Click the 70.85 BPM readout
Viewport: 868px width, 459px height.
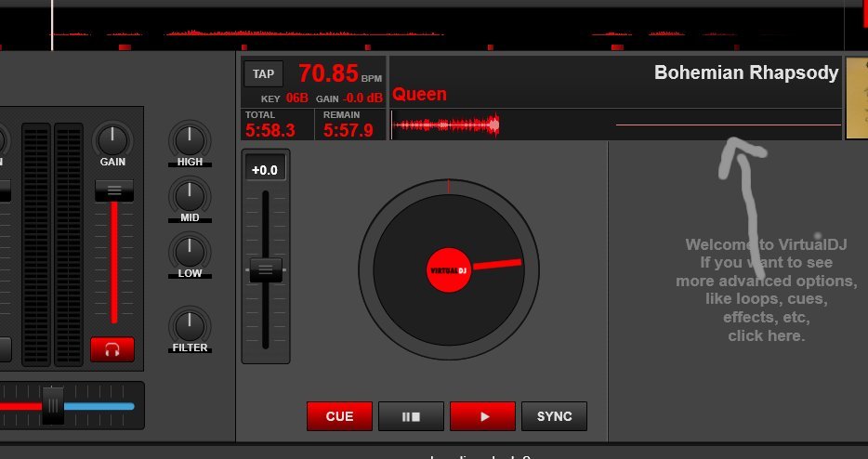329,73
